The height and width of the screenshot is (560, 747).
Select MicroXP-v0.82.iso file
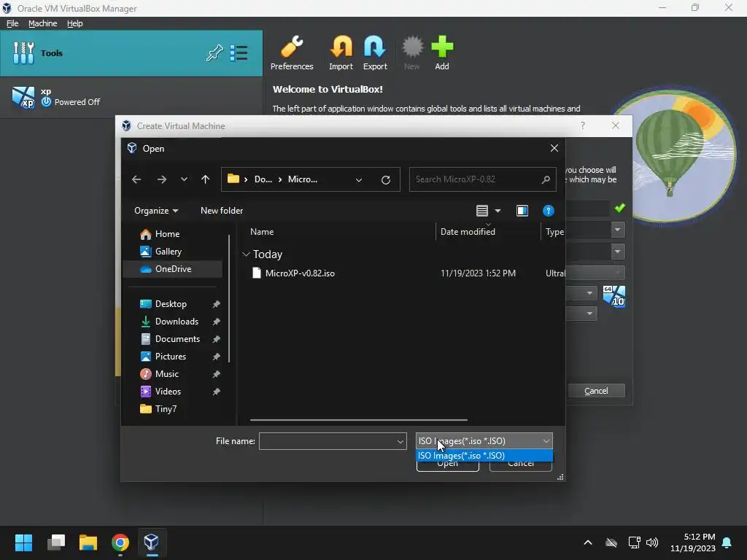coord(300,273)
